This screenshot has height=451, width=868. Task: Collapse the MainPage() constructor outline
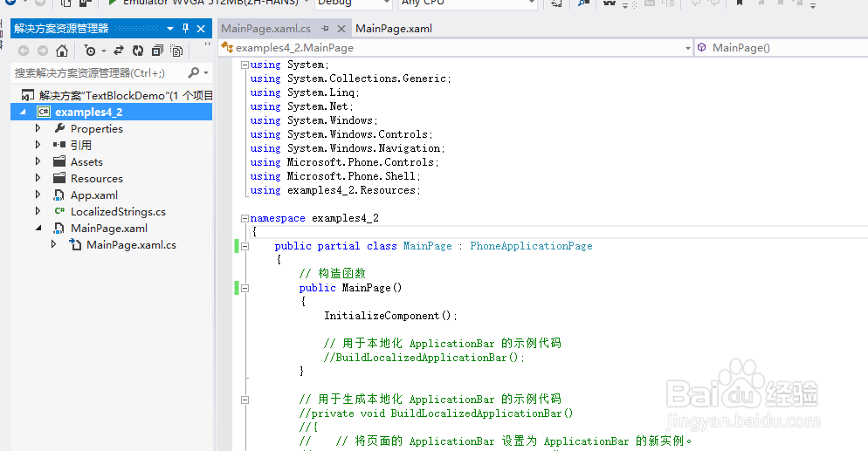[245, 288]
